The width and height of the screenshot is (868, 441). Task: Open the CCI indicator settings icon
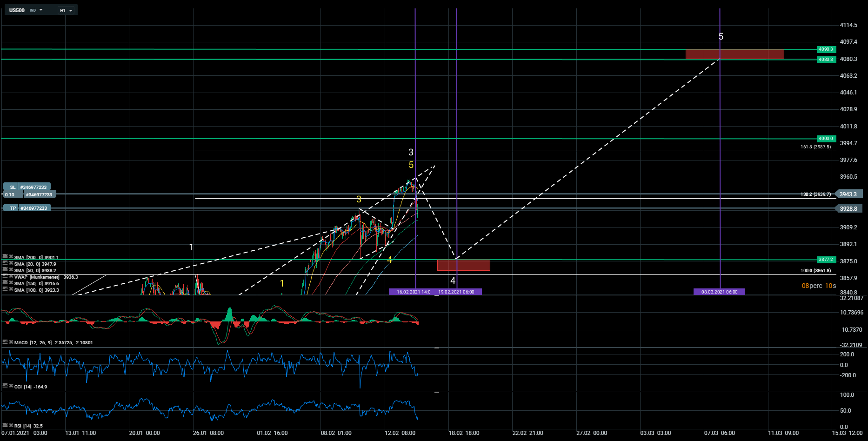tap(5, 386)
